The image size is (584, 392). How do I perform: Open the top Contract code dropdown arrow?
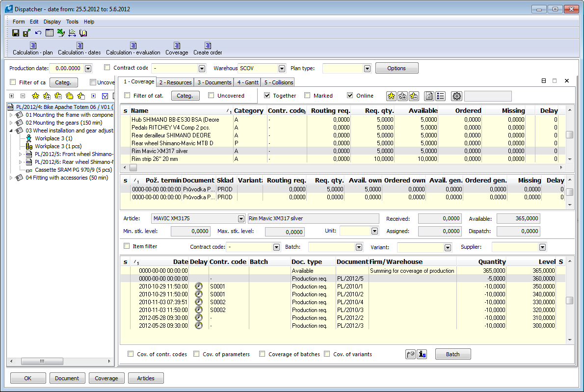pos(202,69)
